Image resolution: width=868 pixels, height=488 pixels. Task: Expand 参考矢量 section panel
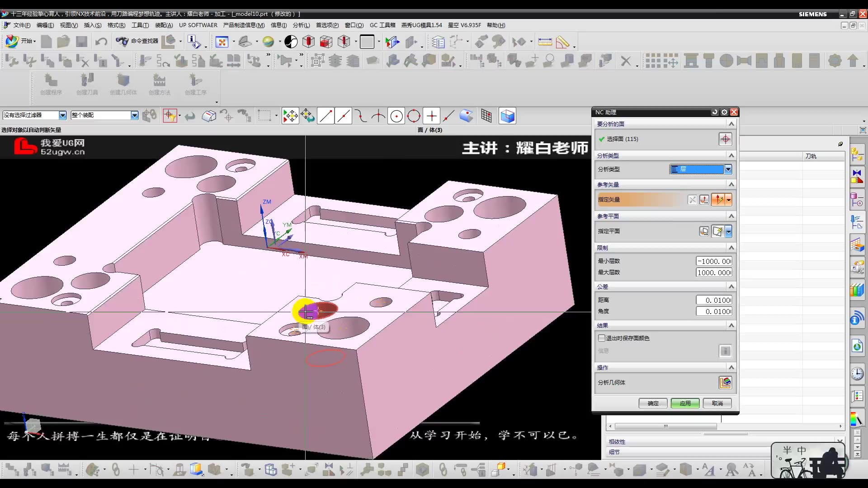(x=731, y=184)
